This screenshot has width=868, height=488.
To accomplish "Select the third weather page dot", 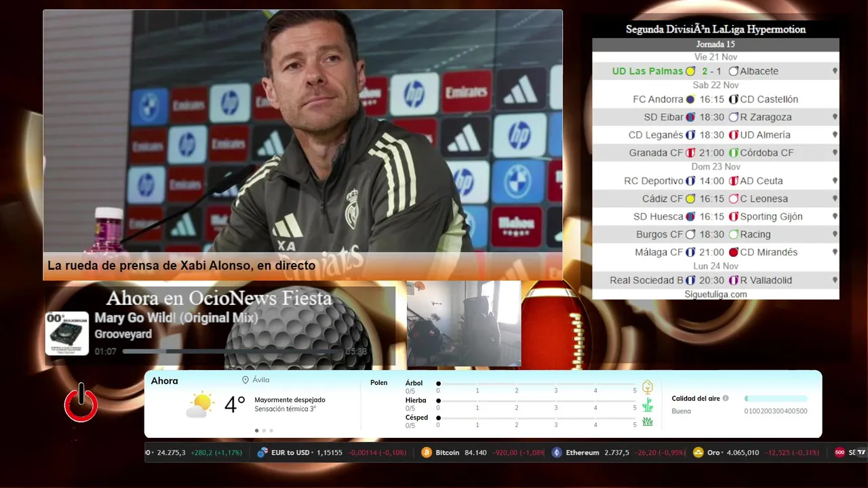I will click(x=271, y=430).
